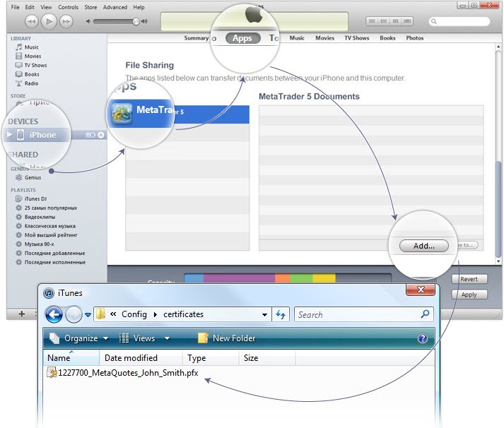Image resolution: width=504 pixels, height=428 pixels.
Task: Click the iPhone eject icon
Action: [101, 135]
